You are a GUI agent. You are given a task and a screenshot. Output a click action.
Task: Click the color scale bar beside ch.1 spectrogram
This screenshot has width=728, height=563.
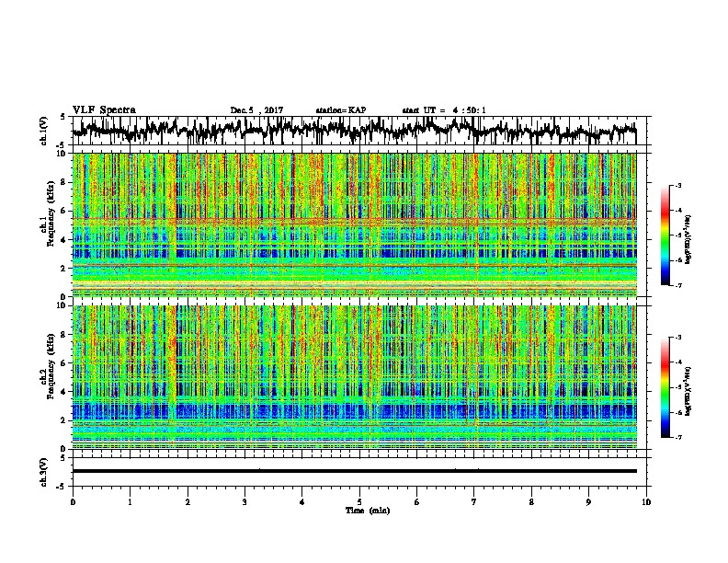tap(665, 236)
